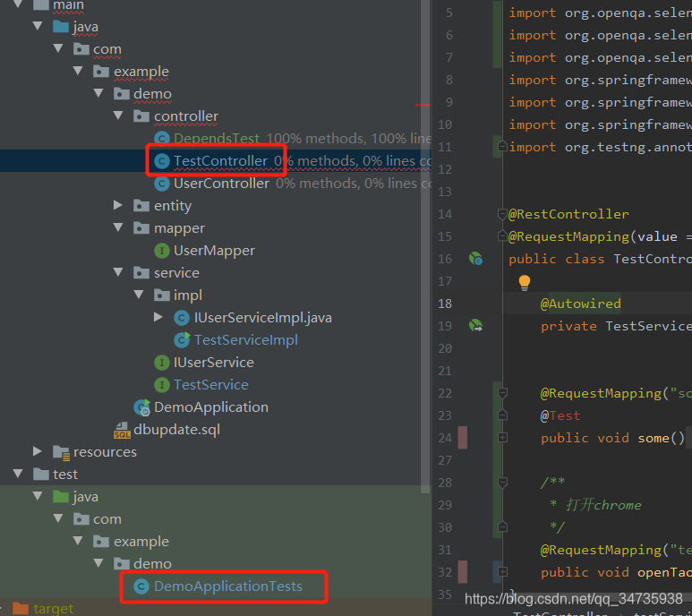Toggle fold marker at line 22
Screen dimensions: 692x616
[x=502, y=392]
